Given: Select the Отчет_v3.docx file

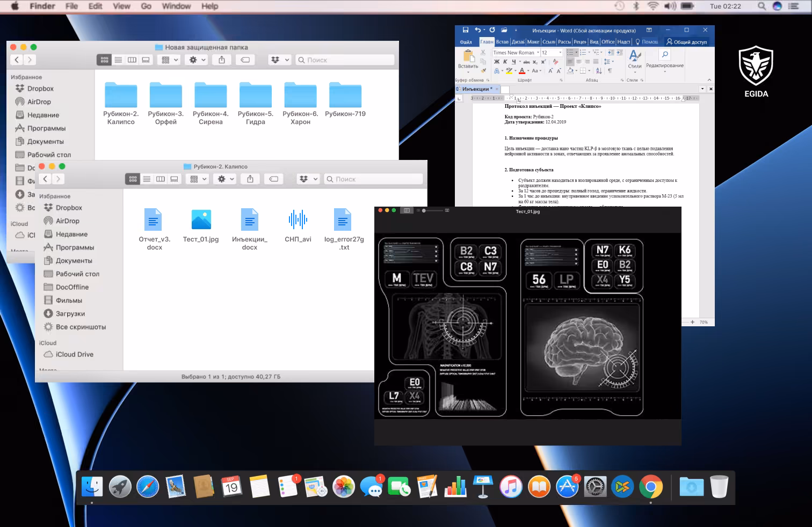Looking at the screenshot, I should pyautogui.click(x=154, y=229).
